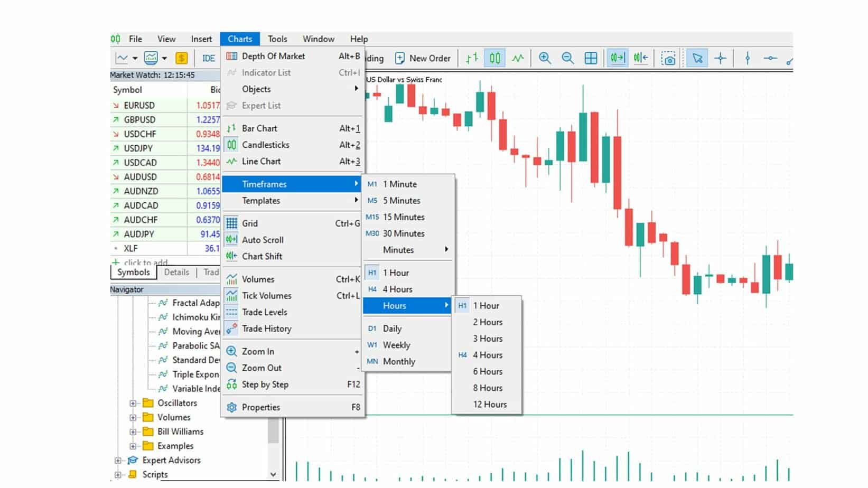
Task: Select 1 Minute timeframe
Action: (x=408, y=184)
